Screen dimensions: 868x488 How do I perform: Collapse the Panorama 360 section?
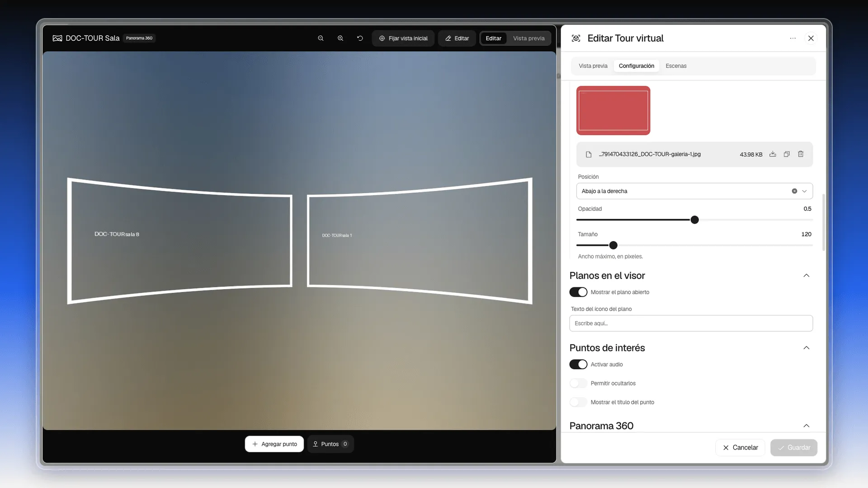click(x=806, y=426)
